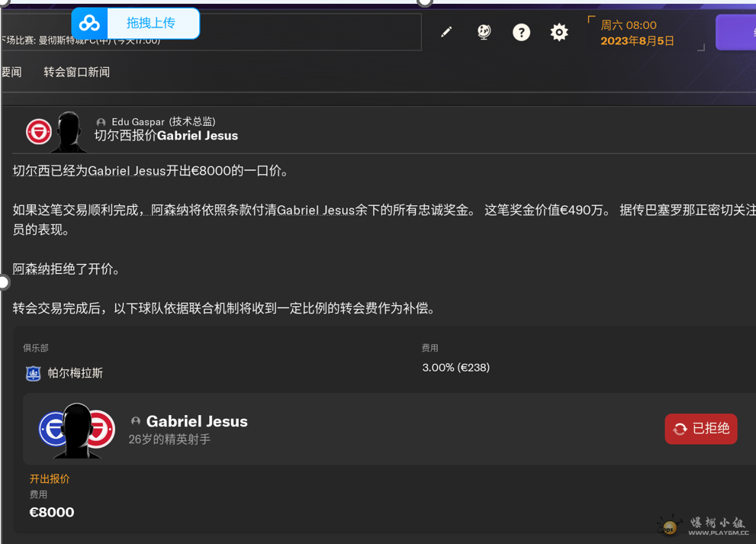
Task: Select the 开出报价 heading
Action: [50, 479]
